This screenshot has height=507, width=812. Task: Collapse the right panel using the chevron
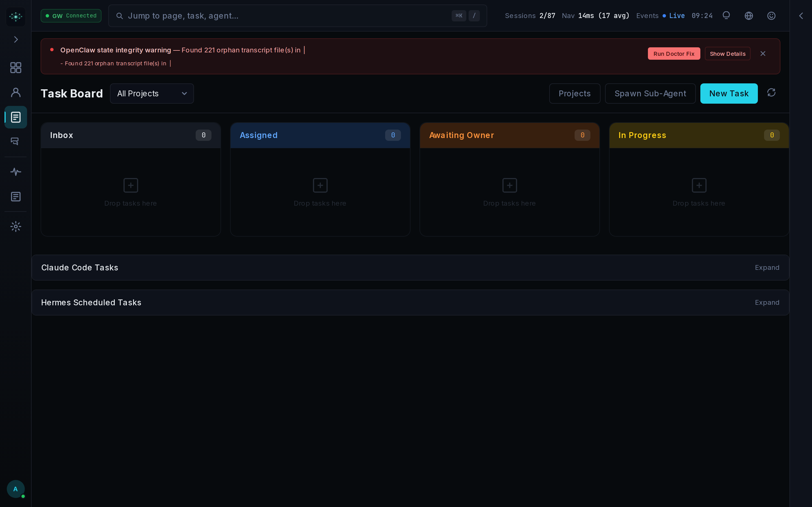click(801, 15)
